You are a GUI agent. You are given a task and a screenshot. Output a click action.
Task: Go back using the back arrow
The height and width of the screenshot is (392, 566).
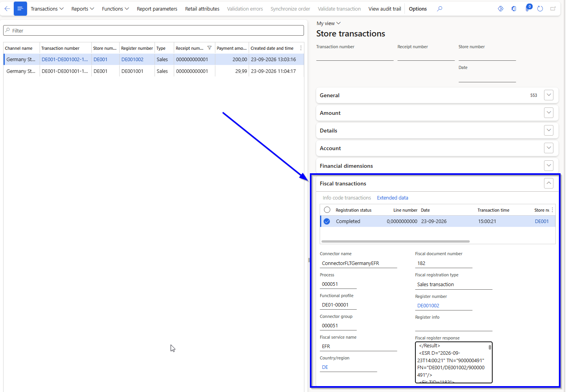[7, 9]
